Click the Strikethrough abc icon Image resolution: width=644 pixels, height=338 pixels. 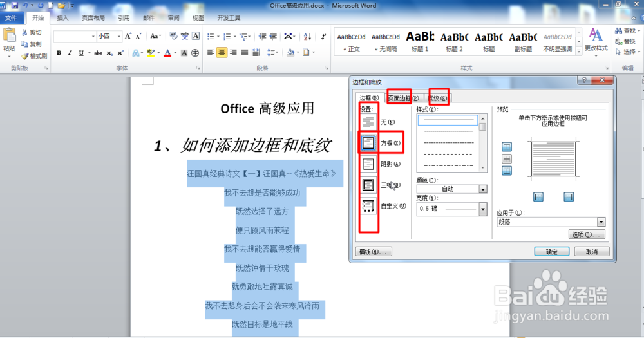[x=98, y=53]
